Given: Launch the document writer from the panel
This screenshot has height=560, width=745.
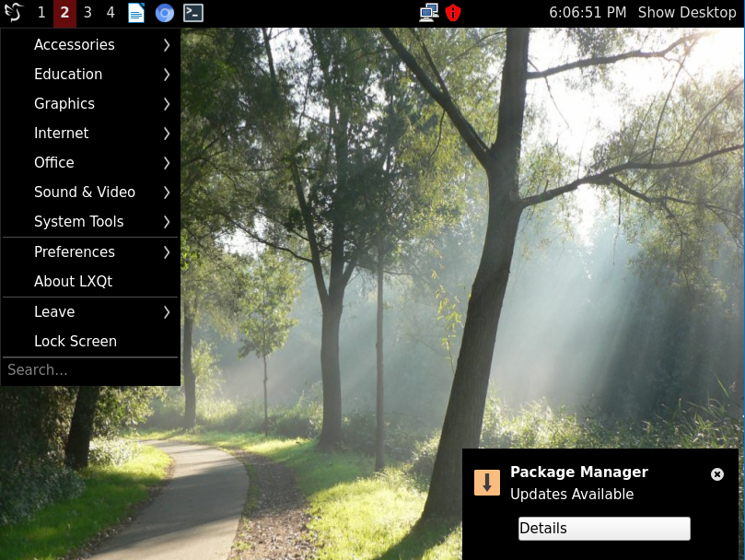Looking at the screenshot, I should [x=136, y=13].
